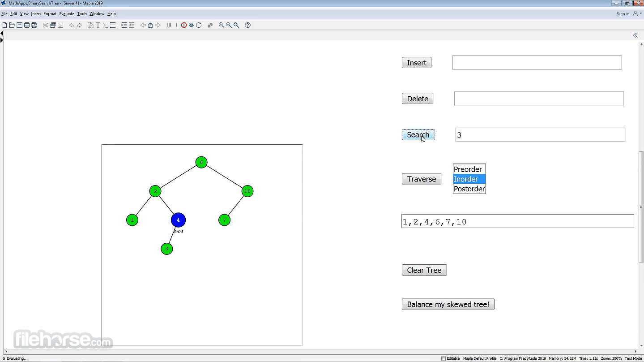The image size is (644, 362).
Task: Copy selection using the toolbar icon
Action: tap(53, 25)
